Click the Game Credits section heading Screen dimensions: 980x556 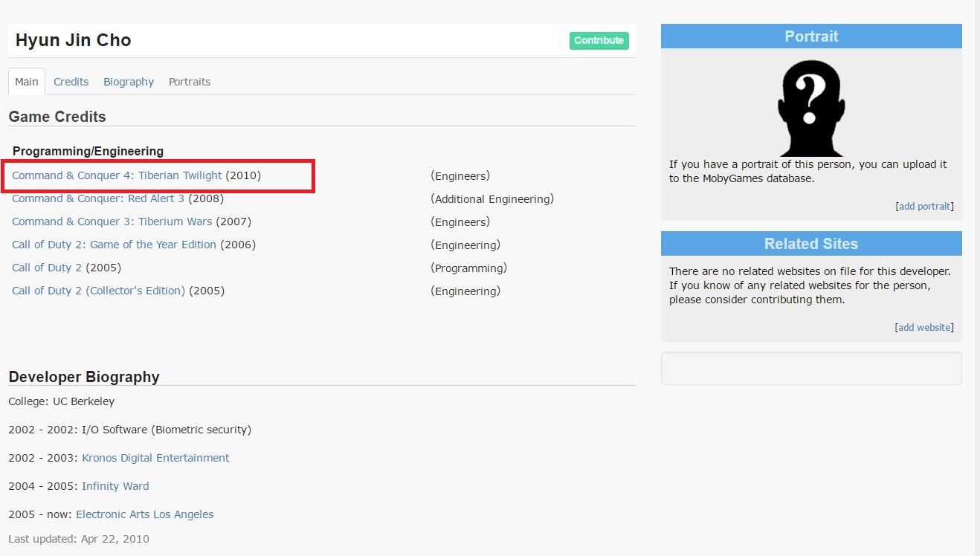click(x=57, y=117)
